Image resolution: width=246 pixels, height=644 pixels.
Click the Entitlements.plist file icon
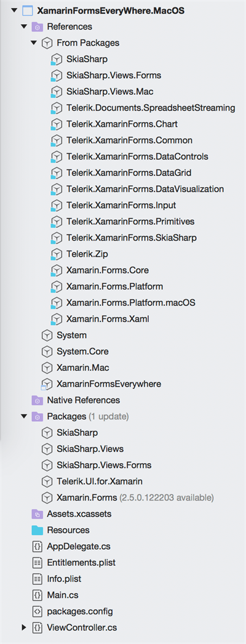(x=38, y=563)
